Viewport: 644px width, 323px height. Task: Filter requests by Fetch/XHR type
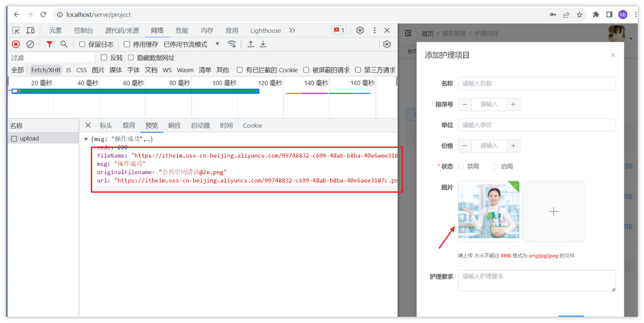(46, 70)
